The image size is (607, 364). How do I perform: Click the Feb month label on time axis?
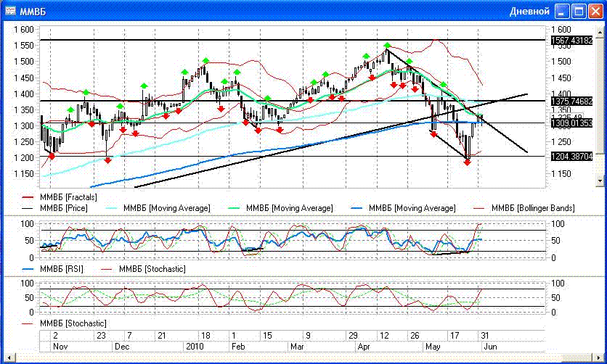[x=238, y=346]
